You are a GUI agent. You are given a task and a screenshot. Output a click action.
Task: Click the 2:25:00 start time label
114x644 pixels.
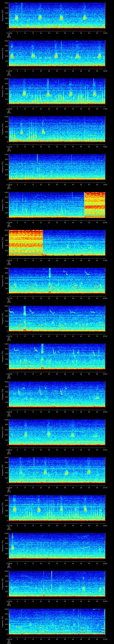(x=9, y=450)
